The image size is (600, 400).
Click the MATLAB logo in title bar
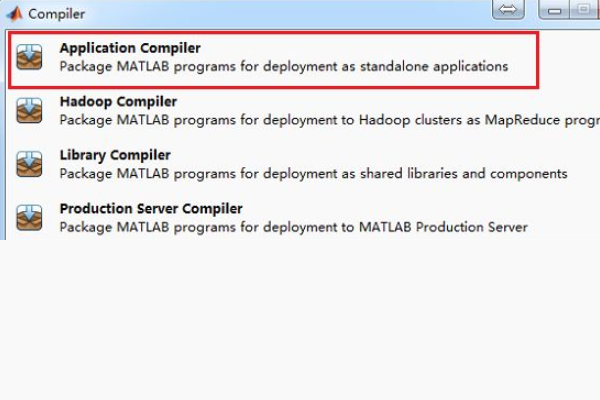14,14
